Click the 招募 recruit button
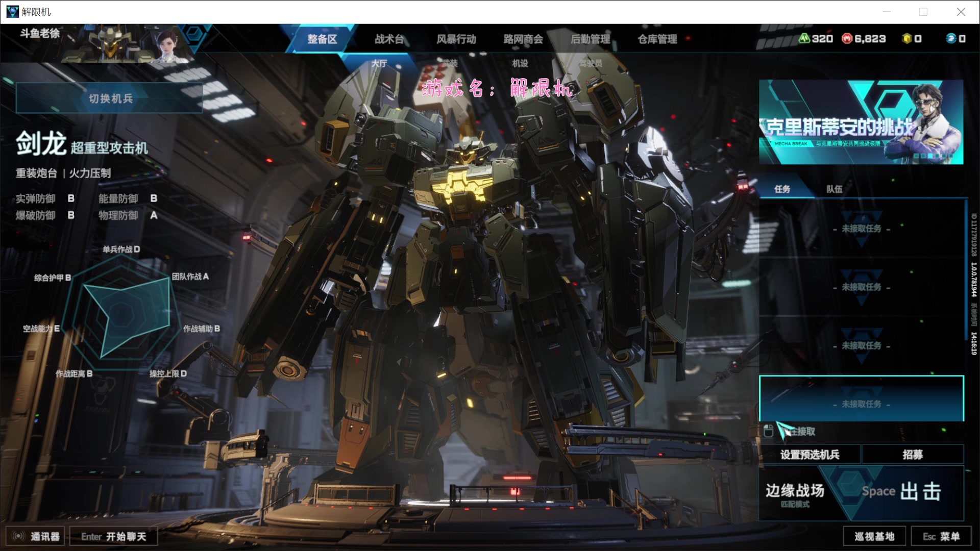Image resolution: width=980 pixels, height=551 pixels. click(x=912, y=454)
